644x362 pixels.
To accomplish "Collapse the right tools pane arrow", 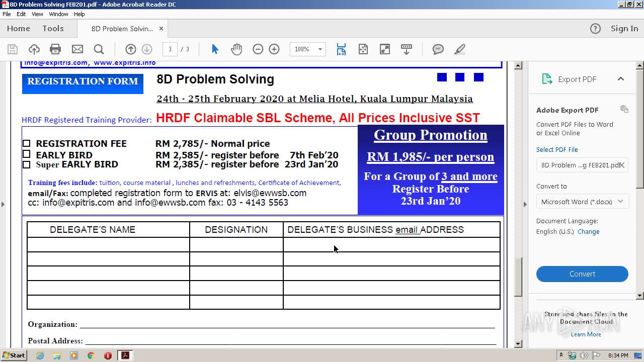I will [x=525, y=204].
